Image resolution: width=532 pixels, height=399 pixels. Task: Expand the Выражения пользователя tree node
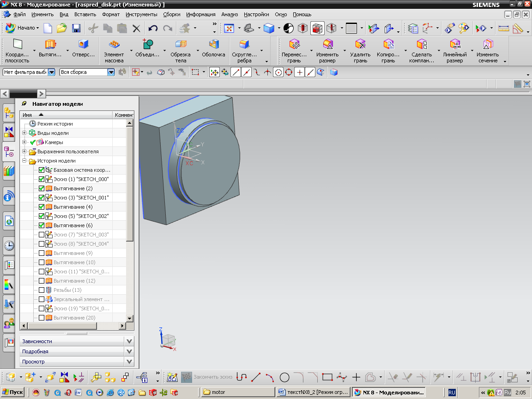[x=24, y=151]
